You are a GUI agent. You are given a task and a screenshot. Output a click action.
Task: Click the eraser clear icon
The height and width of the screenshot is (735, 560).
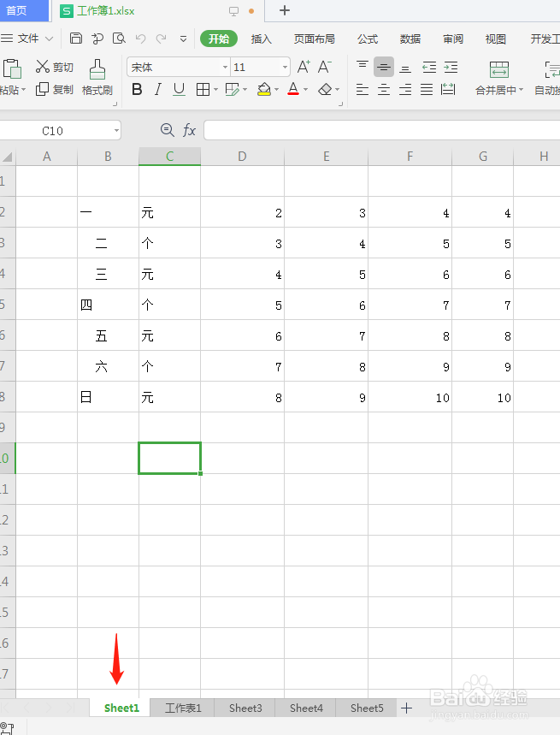point(325,89)
